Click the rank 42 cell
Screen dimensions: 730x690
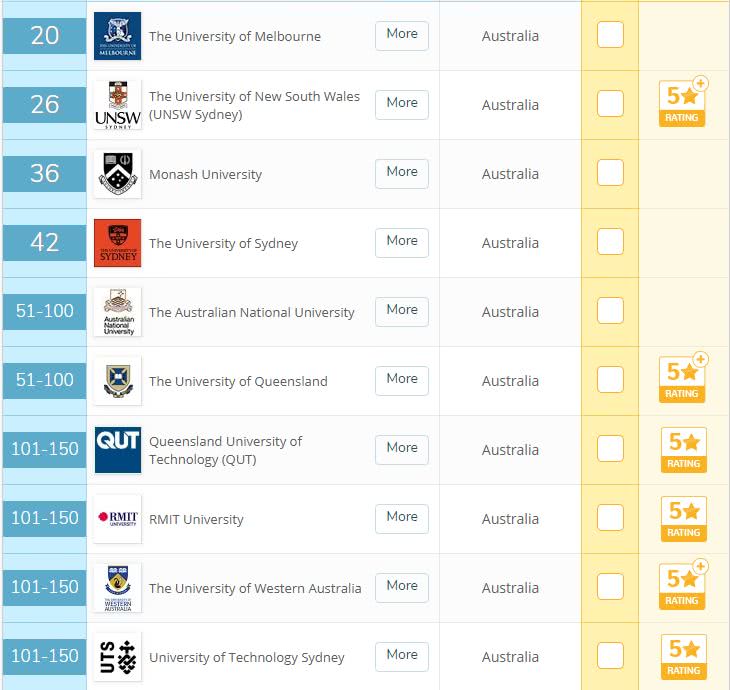[45, 243]
